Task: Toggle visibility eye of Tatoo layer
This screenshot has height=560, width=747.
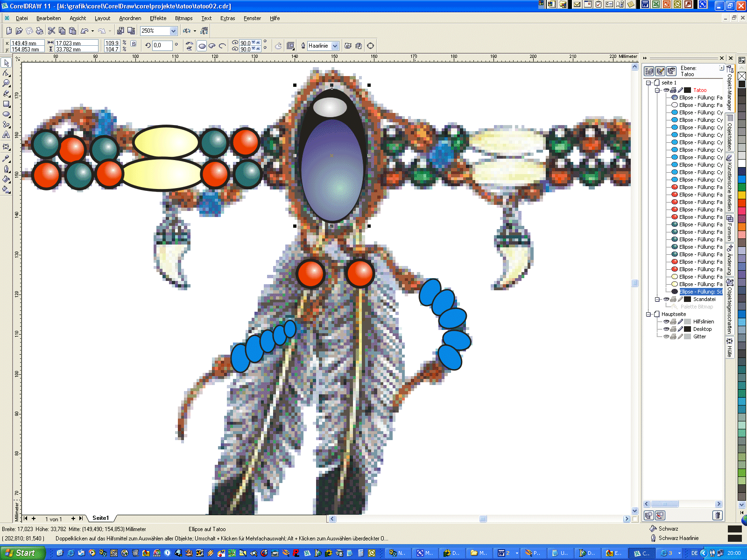Action: (666, 90)
